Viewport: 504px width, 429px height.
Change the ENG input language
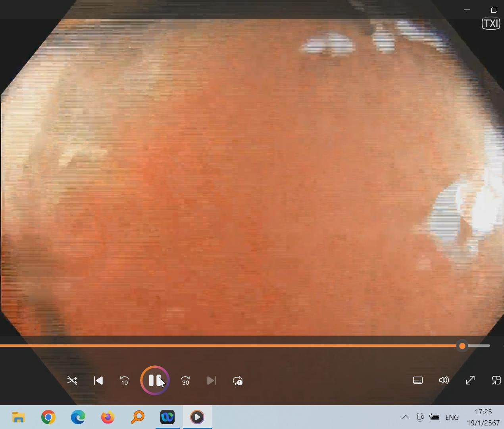(x=452, y=417)
